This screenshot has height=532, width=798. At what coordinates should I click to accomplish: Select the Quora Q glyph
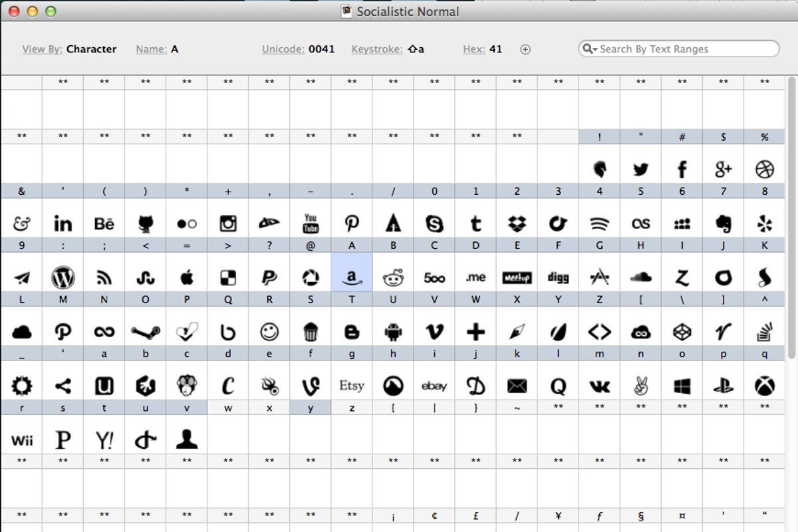click(558, 386)
